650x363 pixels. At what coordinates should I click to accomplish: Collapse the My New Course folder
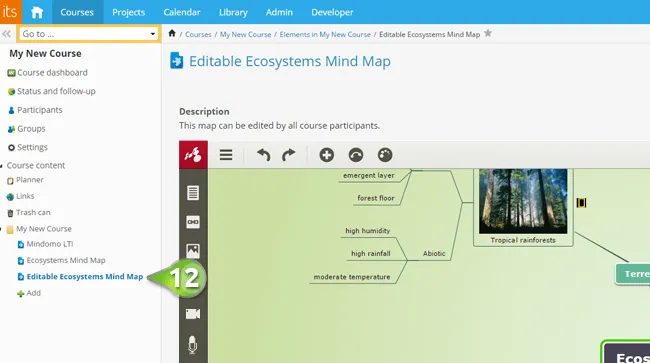click(2, 229)
